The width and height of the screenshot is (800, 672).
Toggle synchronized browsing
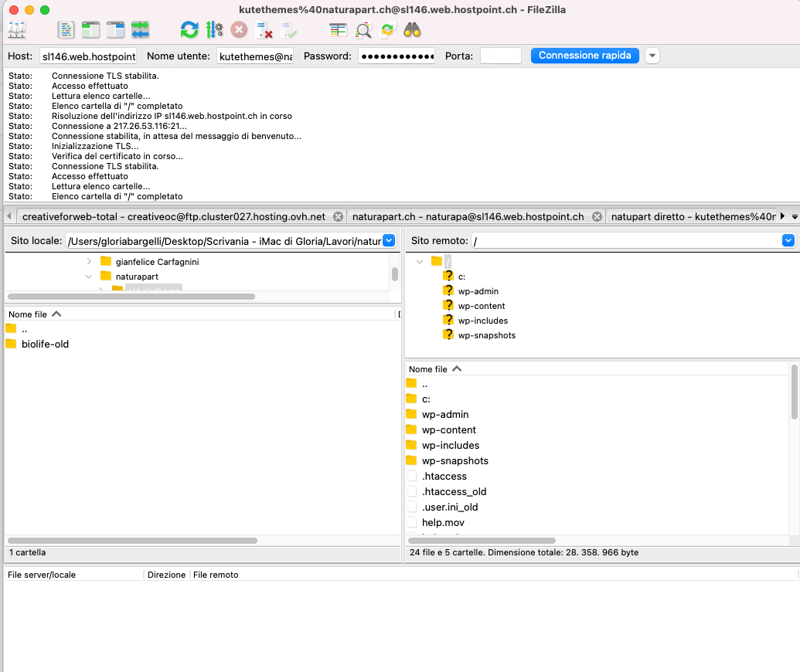click(388, 30)
